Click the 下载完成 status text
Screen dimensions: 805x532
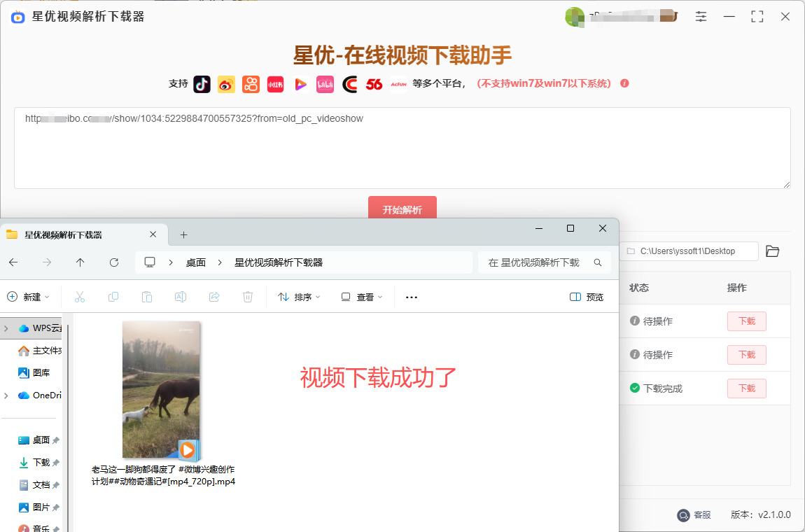(663, 388)
